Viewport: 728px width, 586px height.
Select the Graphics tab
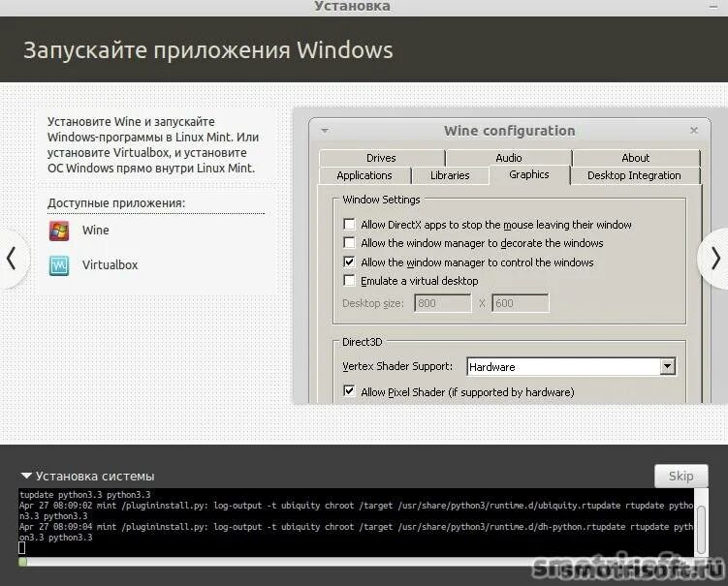529,174
